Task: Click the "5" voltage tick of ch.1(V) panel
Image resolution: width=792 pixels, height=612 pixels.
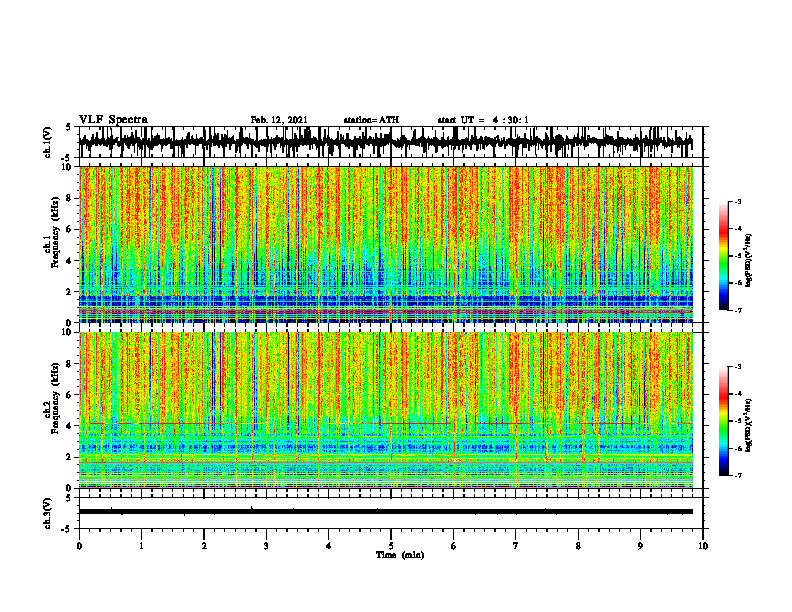Action: pyautogui.click(x=69, y=128)
